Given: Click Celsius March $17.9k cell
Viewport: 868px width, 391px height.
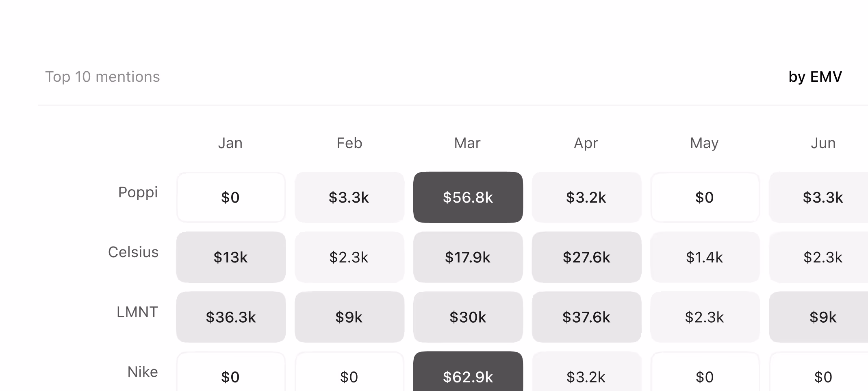Looking at the screenshot, I should click(468, 257).
